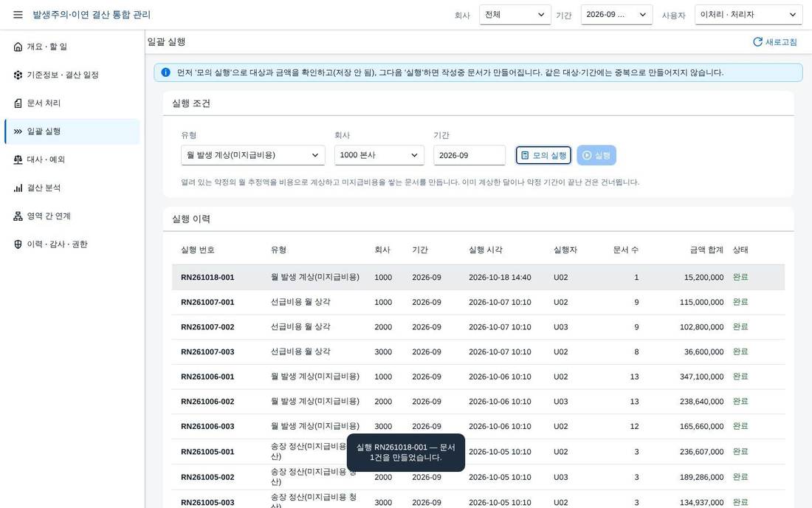Click the 금액 합계 column header
This screenshot has width=812, height=508.
706,250
